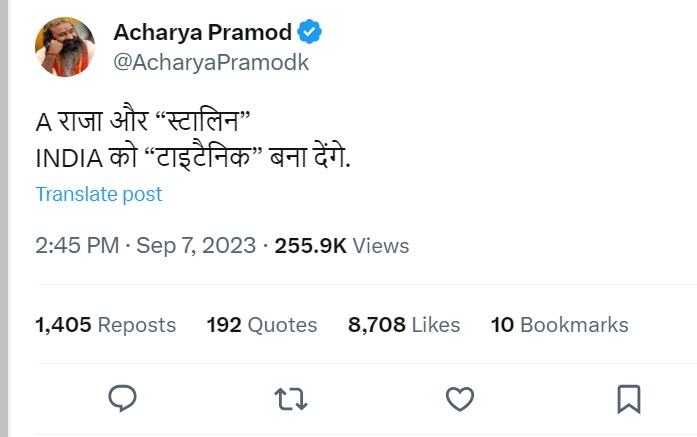Viewport: 697px width, 437px height.
Task: Click the reply speech bubble icon
Action: (x=122, y=399)
